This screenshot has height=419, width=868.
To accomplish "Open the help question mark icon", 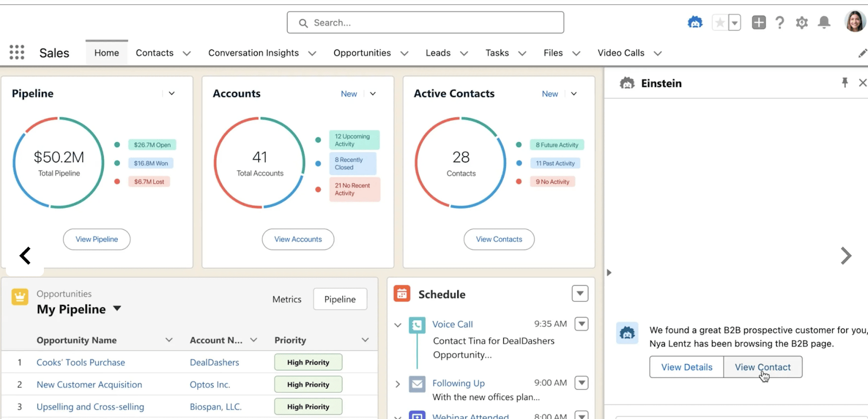I will pos(780,22).
